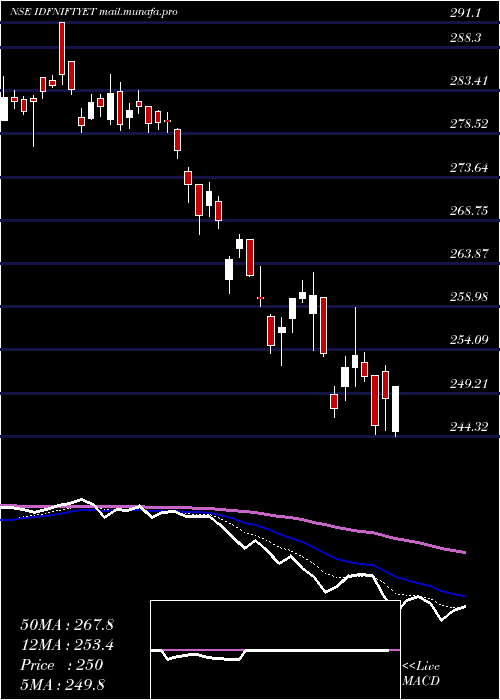
Task: Select the 249.21 price level label
Action: (469, 384)
